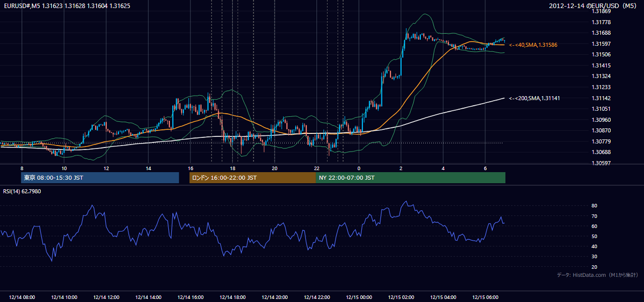Click the RSI 50 level label
The height and width of the screenshot is (302, 644).
click(594, 236)
